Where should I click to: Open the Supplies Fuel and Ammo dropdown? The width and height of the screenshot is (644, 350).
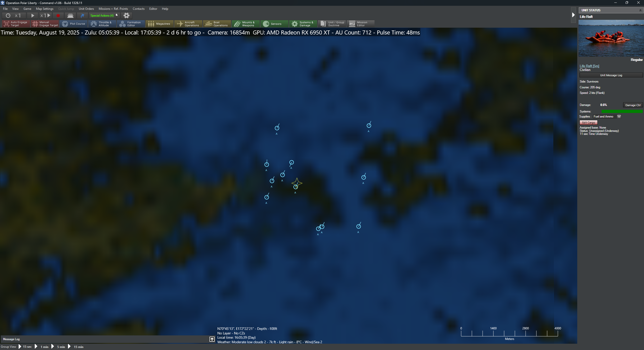pyautogui.click(x=619, y=116)
